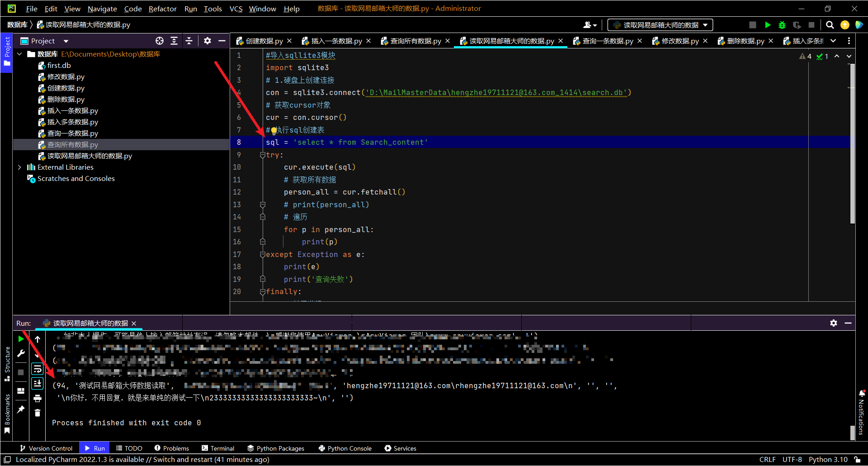Pin the Run tab

point(21,409)
